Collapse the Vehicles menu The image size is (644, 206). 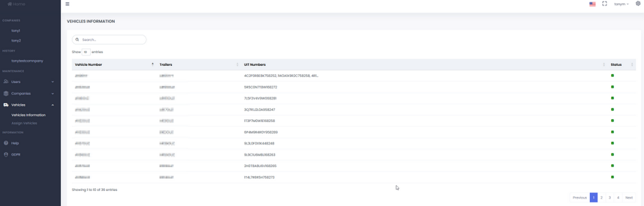point(29,105)
